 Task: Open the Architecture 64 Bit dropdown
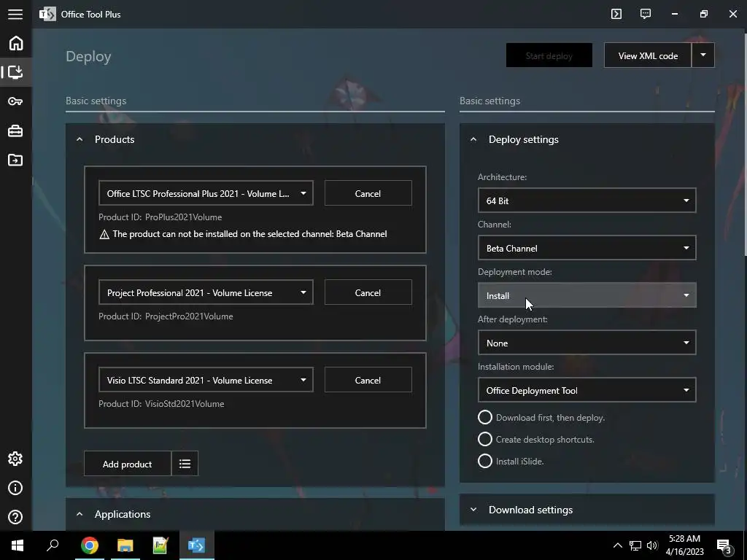587,201
